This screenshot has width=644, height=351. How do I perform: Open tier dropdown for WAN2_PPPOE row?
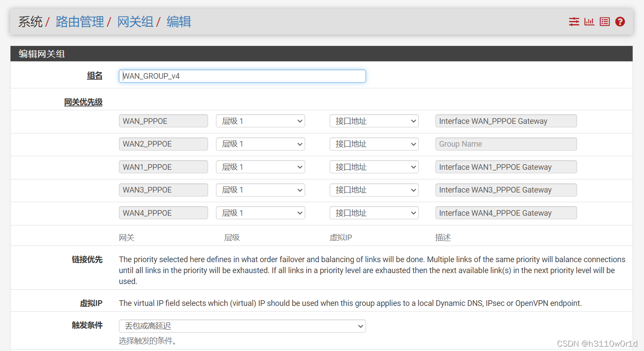(x=261, y=144)
